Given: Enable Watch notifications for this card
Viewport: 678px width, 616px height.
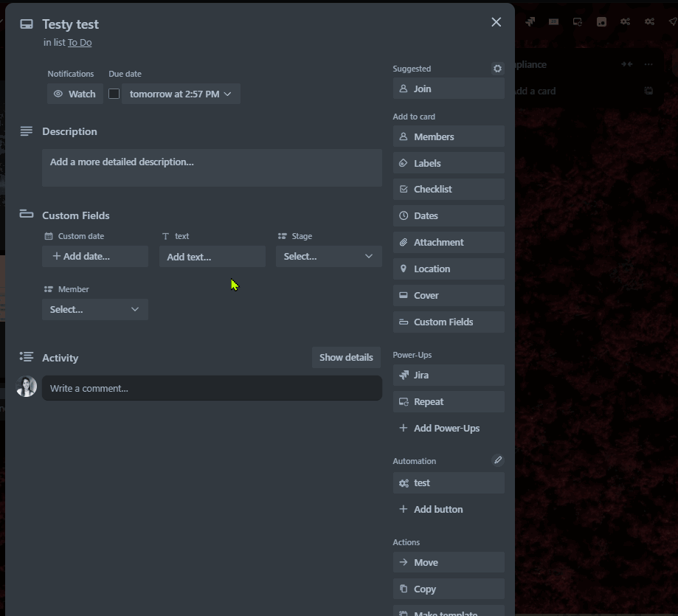Looking at the screenshot, I should [75, 94].
